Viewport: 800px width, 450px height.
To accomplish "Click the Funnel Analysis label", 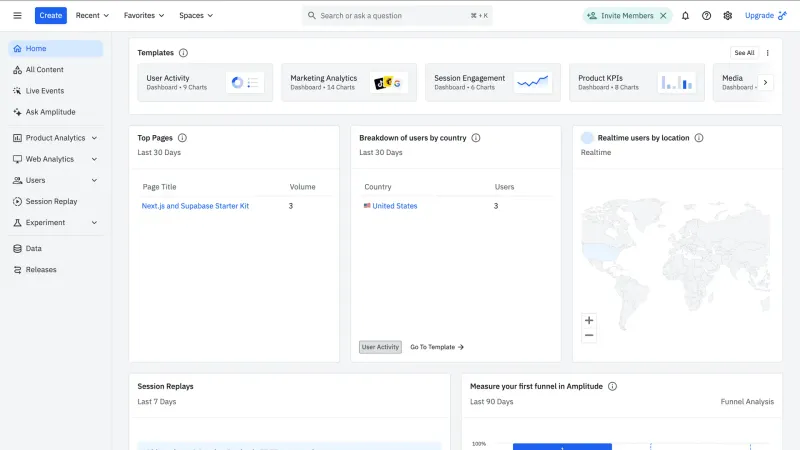I will tap(747, 402).
